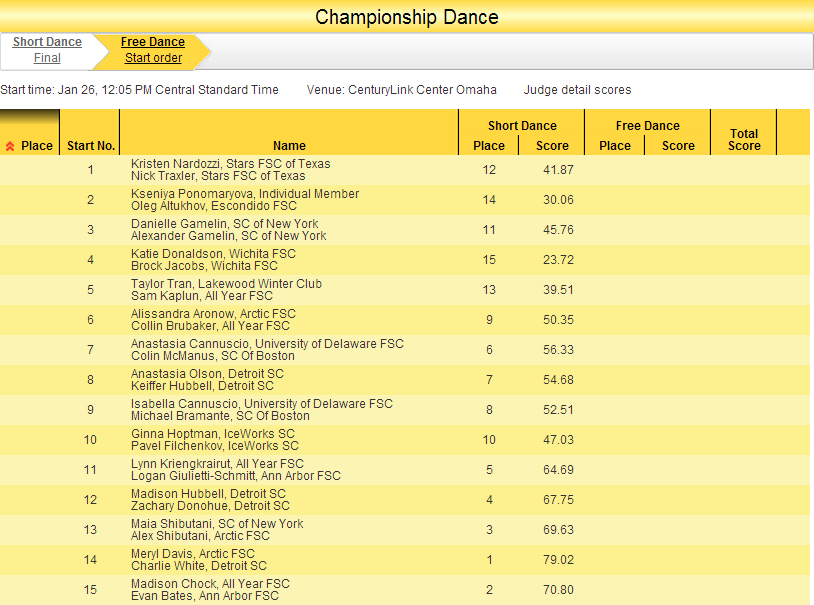Select 'Madison Hubbell, Detroit SC'
Viewport: 814px width, 605px height.
coord(208,494)
